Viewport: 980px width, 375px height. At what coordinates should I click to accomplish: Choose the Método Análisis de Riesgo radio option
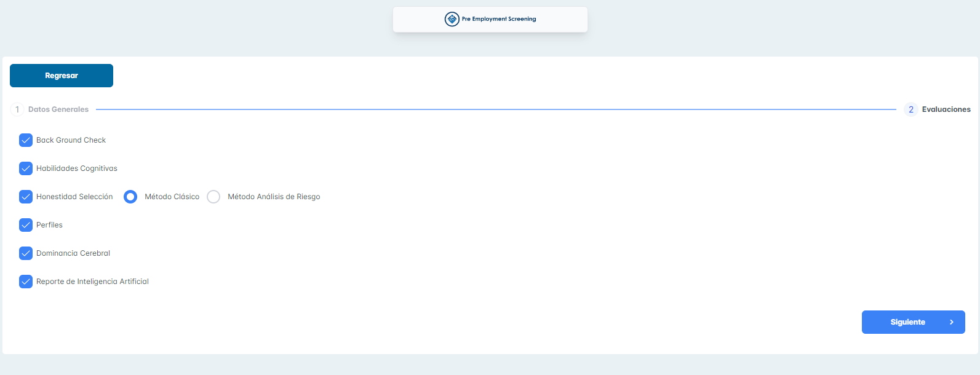coord(213,197)
